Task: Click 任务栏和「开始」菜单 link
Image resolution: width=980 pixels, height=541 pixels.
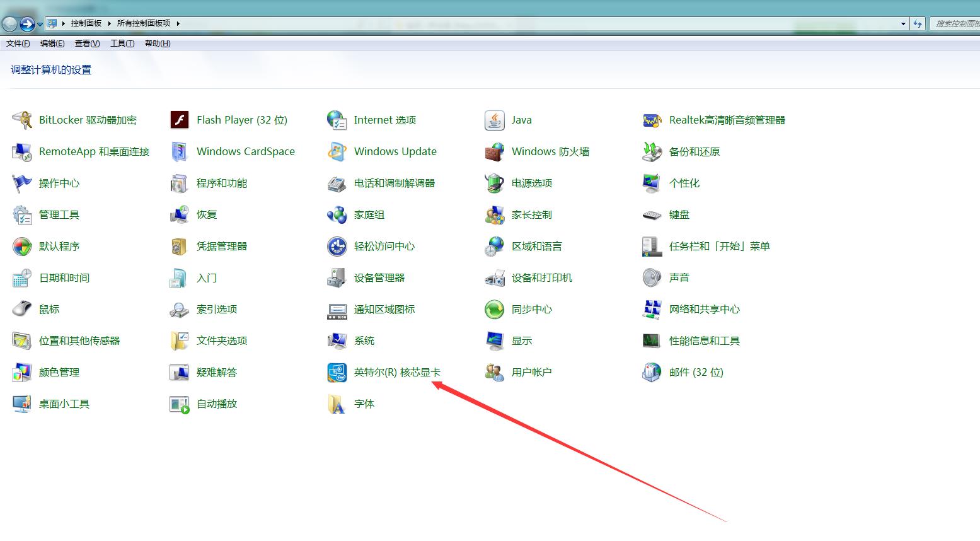Action: (720, 246)
